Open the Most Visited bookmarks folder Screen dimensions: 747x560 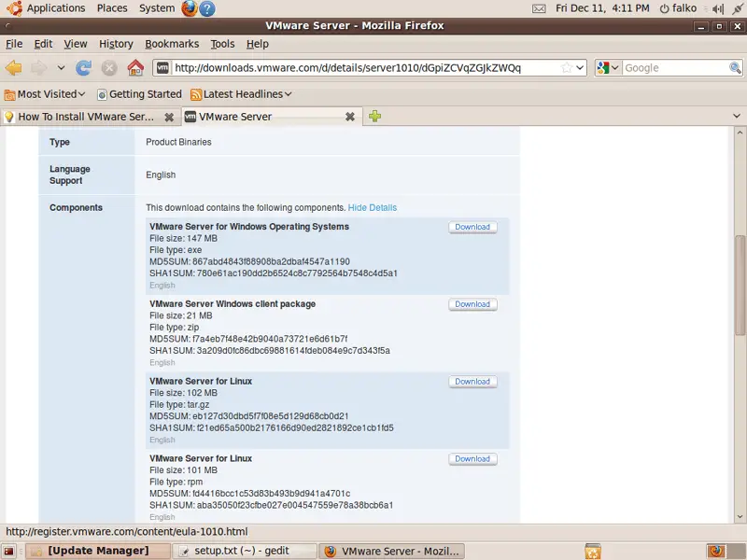click(x=45, y=94)
